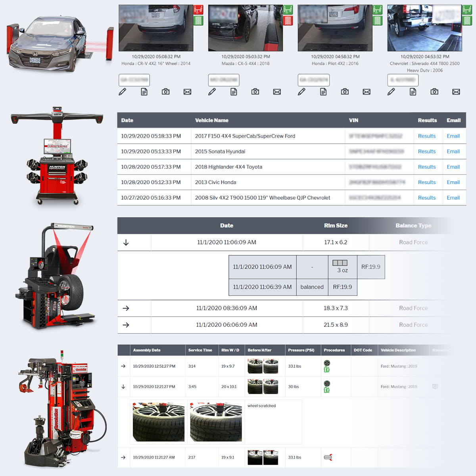Click the pencil edit icon under Honda CR-V

pyautogui.click(x=123, y=92)
